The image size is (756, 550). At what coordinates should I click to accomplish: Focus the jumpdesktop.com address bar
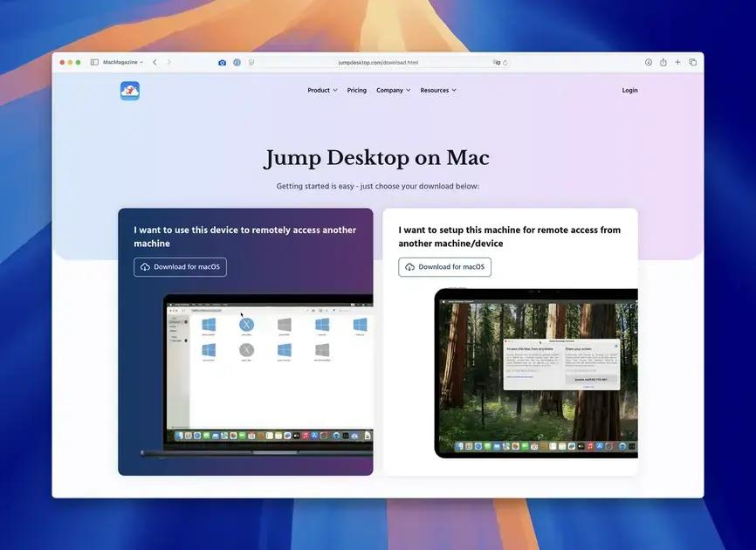click(x=378, y=62)
